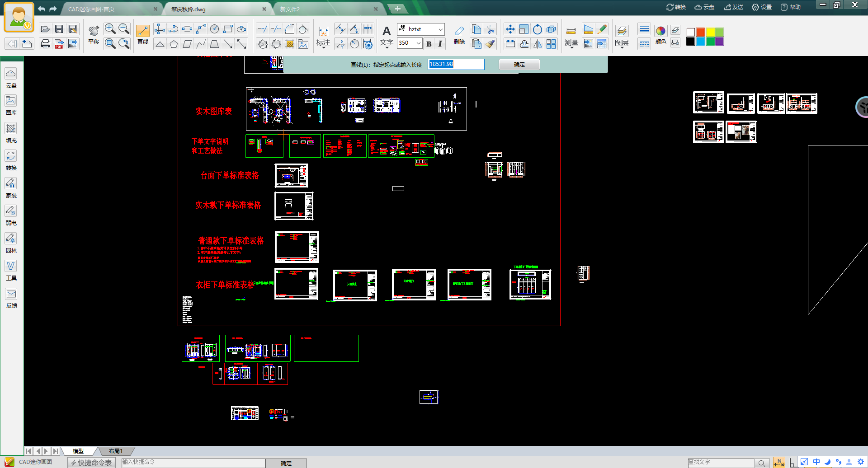This screenshot has width=868, height=468.
Task: Open the hztxt font dropdown
Action: (x=440, y=29)
